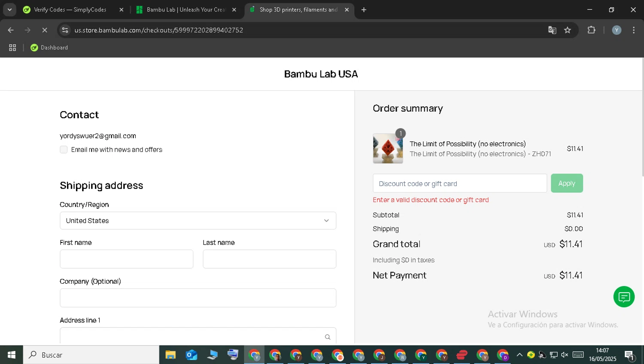Click the network tray icon
This screenshot has width=644, height=364.
coord(554,355)
